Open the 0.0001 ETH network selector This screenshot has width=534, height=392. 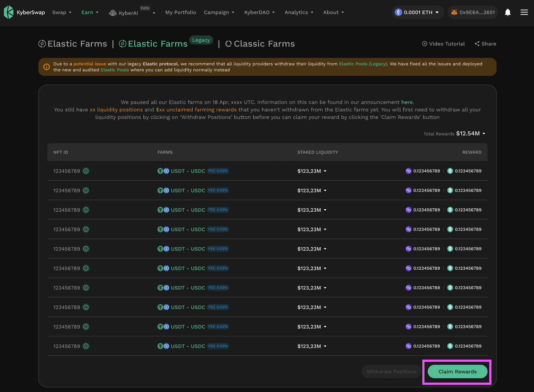[x=418, y=12]
